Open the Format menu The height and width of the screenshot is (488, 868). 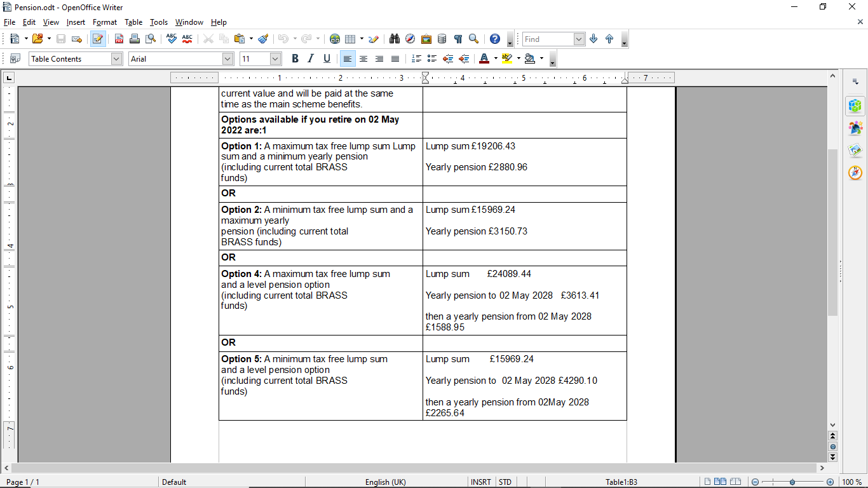(x=105, y=22)
